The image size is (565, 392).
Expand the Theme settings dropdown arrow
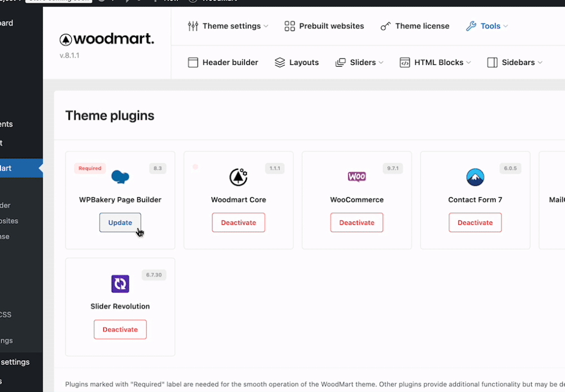click(266, 27)
